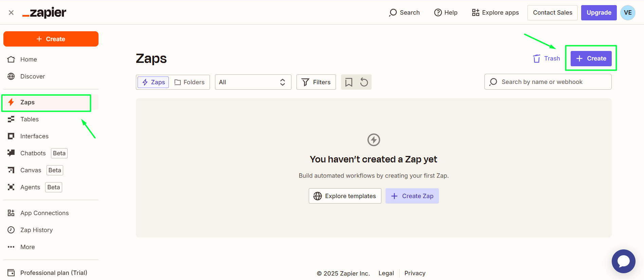This screenshot has width=644, height=280.
Task: Click the Create Zap button
Action: click(x=412, y=196)
